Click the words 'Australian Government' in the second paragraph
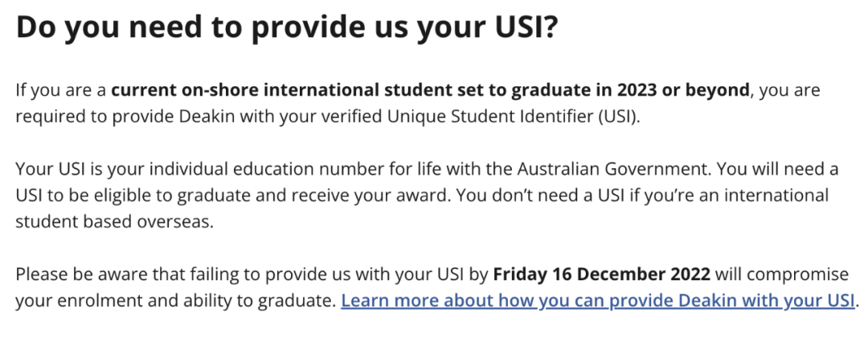Image resolution: width=868 pixels, height=342 pixels. (x=614, y=168)
